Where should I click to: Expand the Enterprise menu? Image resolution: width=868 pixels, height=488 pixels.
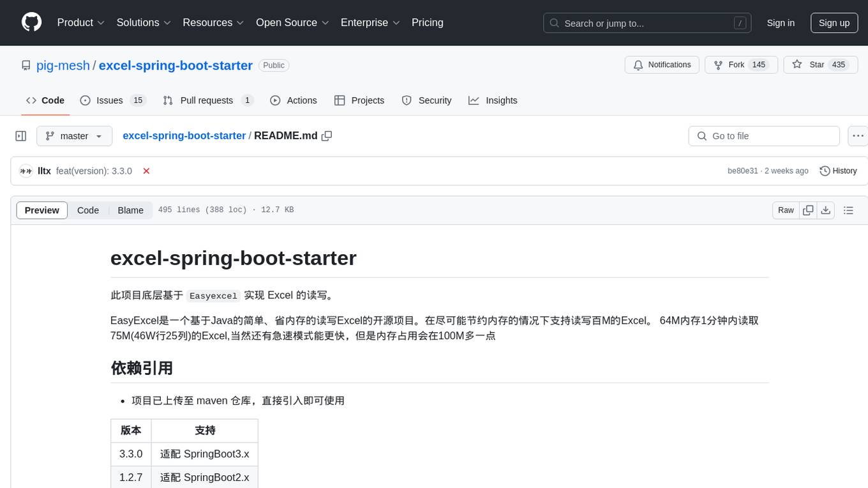370,22
